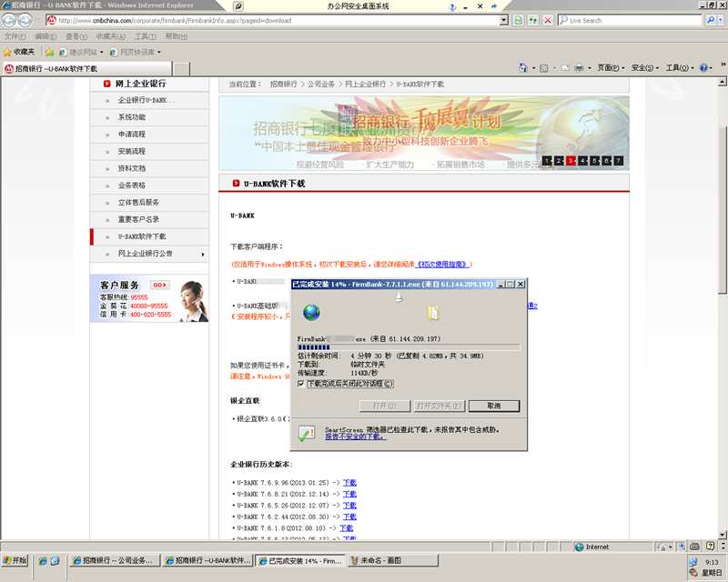Click the red GO button in 客户服务
Image resolution: width=728 pixels, height=582 pixels.
(160, 285)
